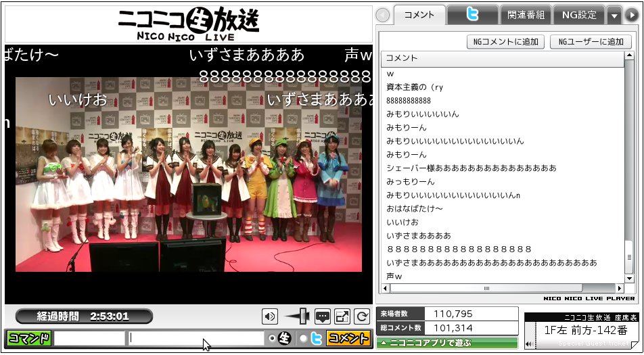Focus the comment text input field

coord(196,339)
